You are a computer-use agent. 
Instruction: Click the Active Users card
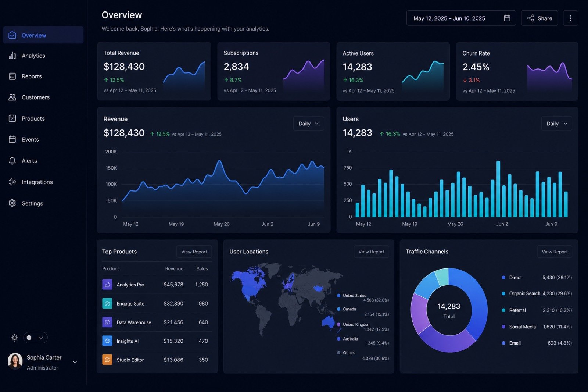point(393,71)
